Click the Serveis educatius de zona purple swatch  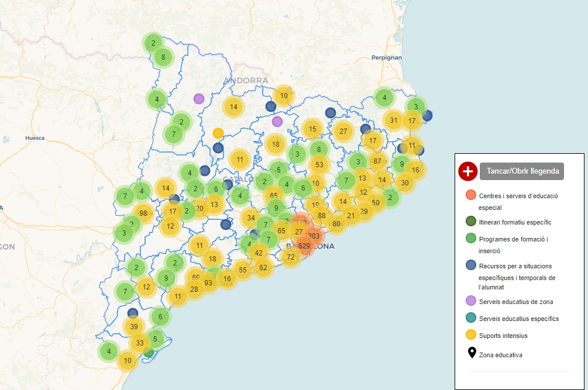[471, 301]
